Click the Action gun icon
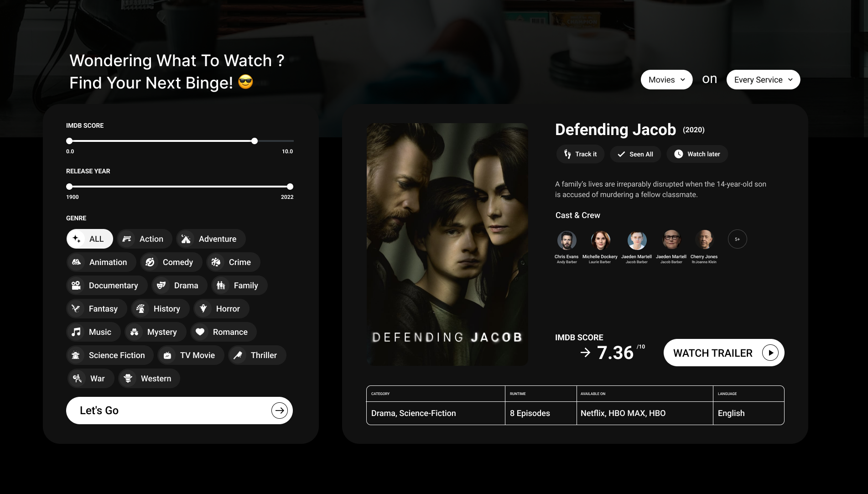 coord(127,239)
